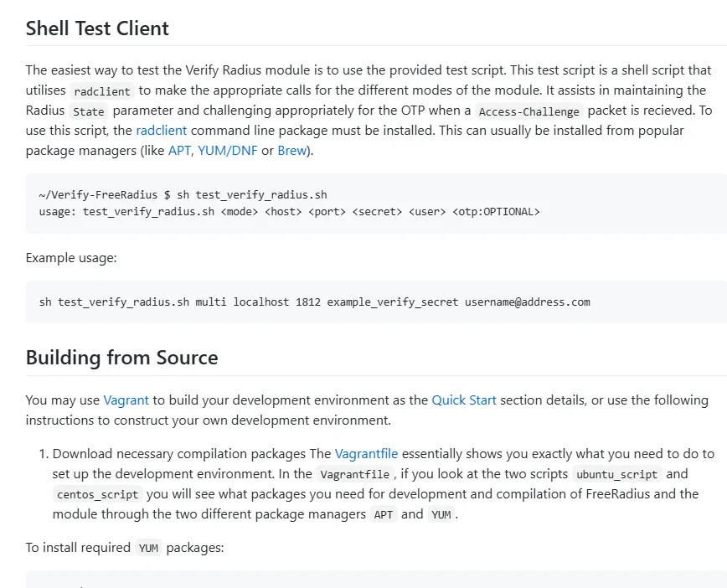727x588 pixels.
Task: Jump to the Quick Start section link
Action: [x=464, y=400]
